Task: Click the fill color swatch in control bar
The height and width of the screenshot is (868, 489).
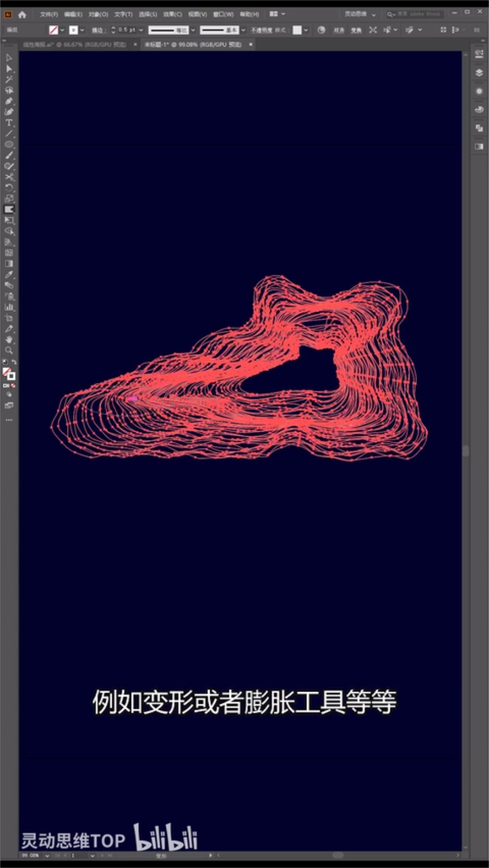Action: (54, 30)
